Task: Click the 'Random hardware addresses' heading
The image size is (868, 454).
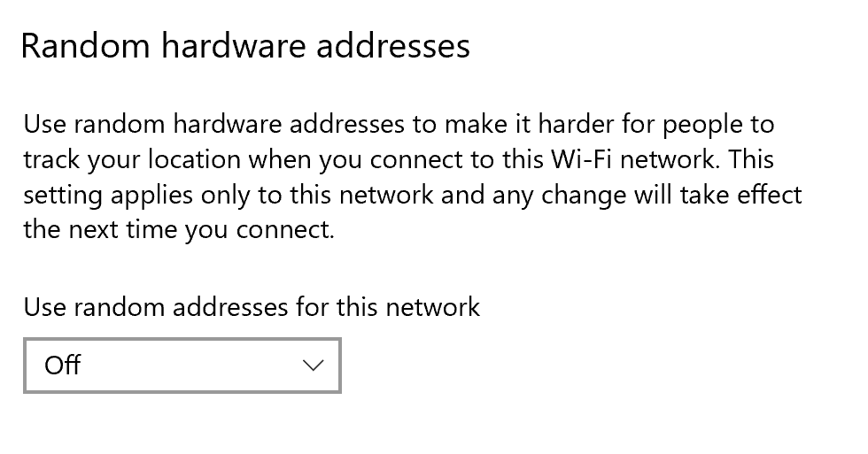Action: (x=244, y=45)
